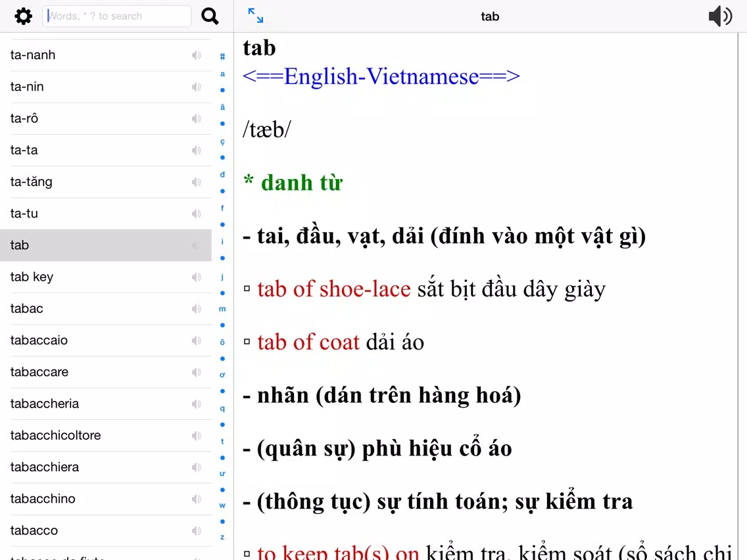This screenshot has height=560, width=747.
Task: Expand the definition pane to fullscreen
Action: coord(255,16)
